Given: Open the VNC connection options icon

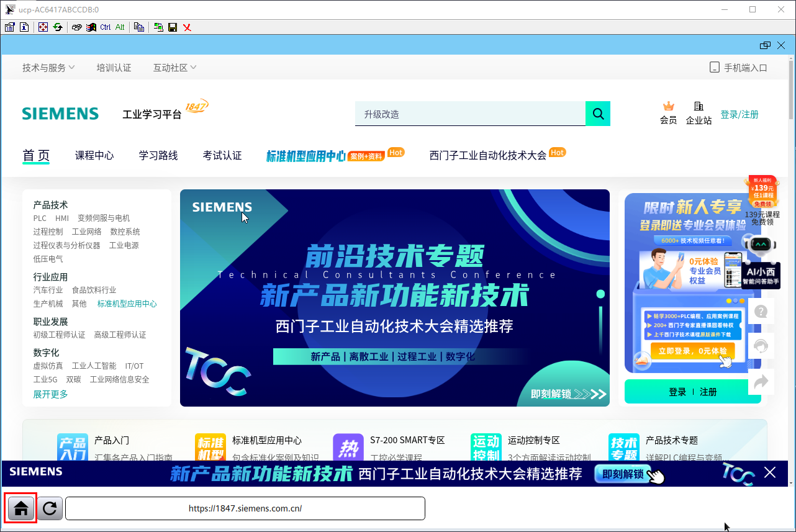Looking at the screenshot, I should 9,27.
